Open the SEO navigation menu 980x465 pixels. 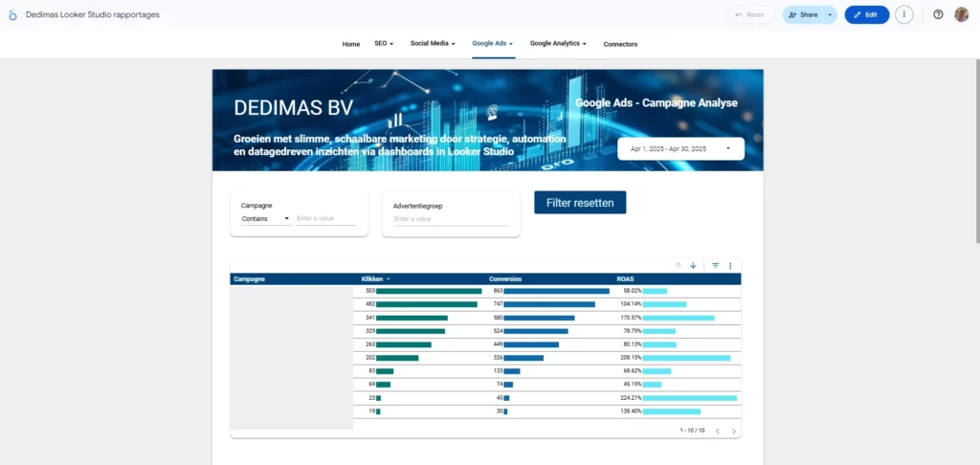[x=384, y=44]
